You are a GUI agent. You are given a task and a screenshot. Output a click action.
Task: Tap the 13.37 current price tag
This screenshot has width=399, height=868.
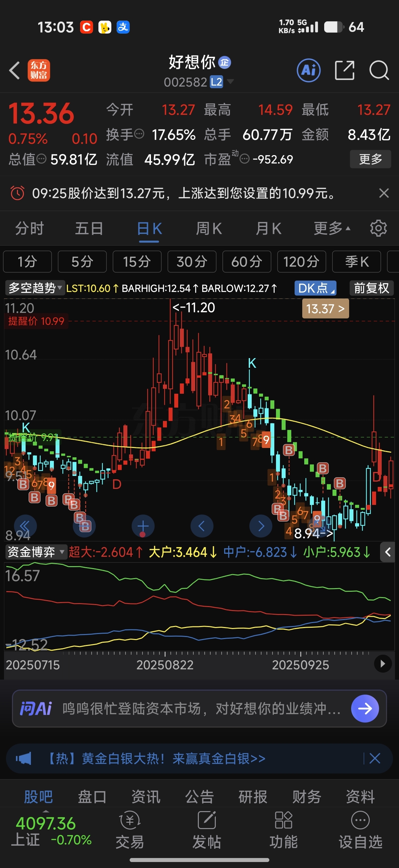[x=325, y=309]
